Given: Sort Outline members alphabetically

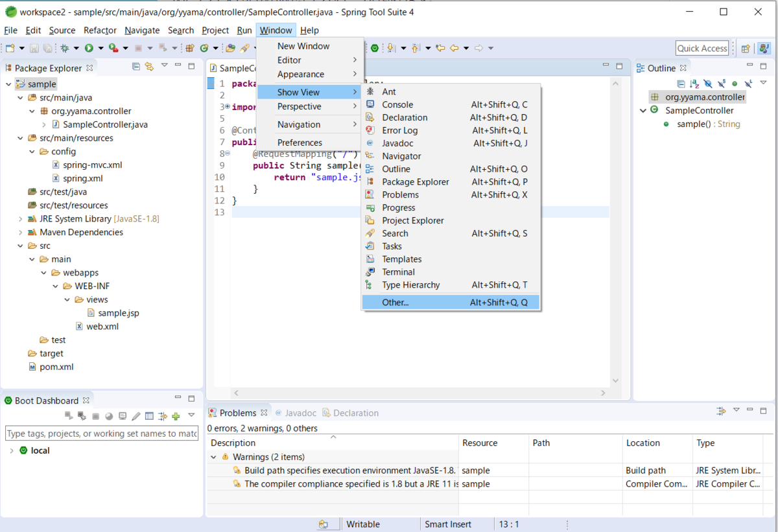Looking at the screenshot, I should [694, 84].
